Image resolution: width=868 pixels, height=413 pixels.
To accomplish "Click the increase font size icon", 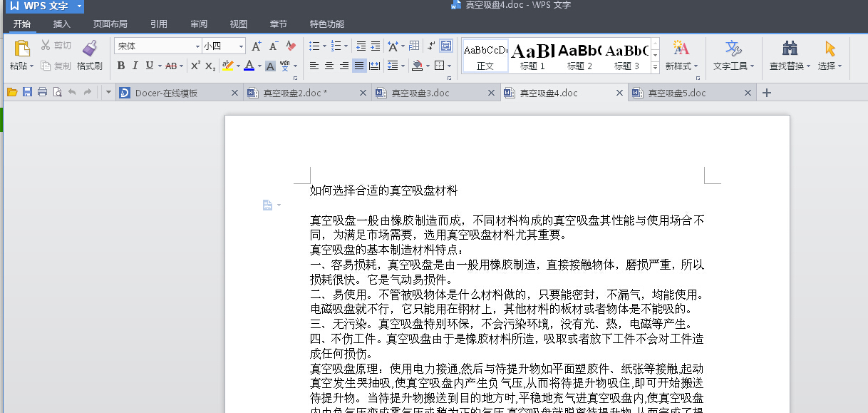I will point(257,46).
